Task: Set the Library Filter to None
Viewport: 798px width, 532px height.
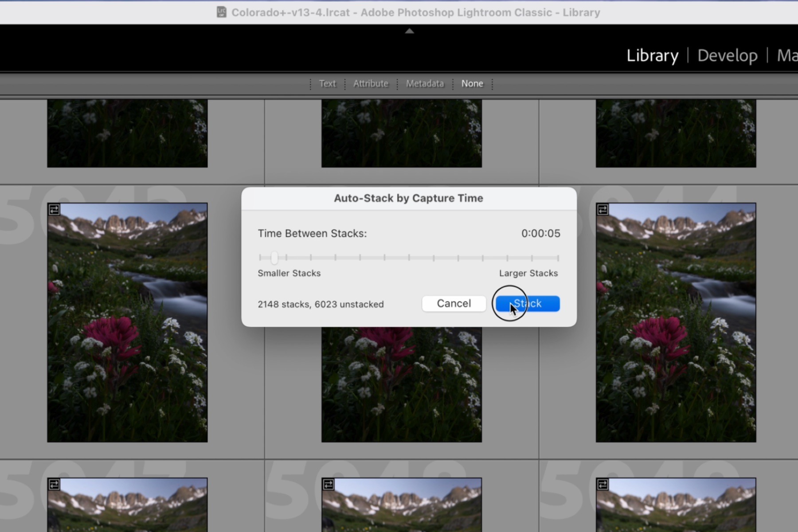Action: click(472, 83)
